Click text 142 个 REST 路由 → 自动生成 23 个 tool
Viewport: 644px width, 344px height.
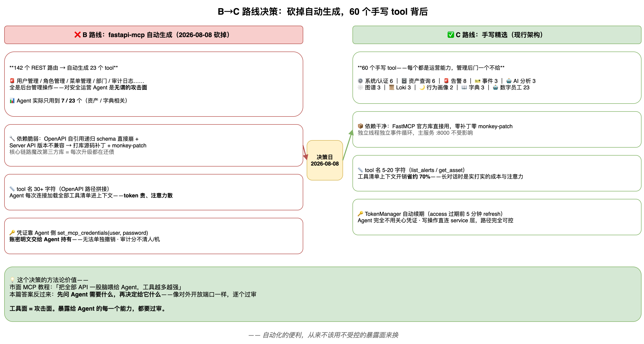[x=64, y=68]
